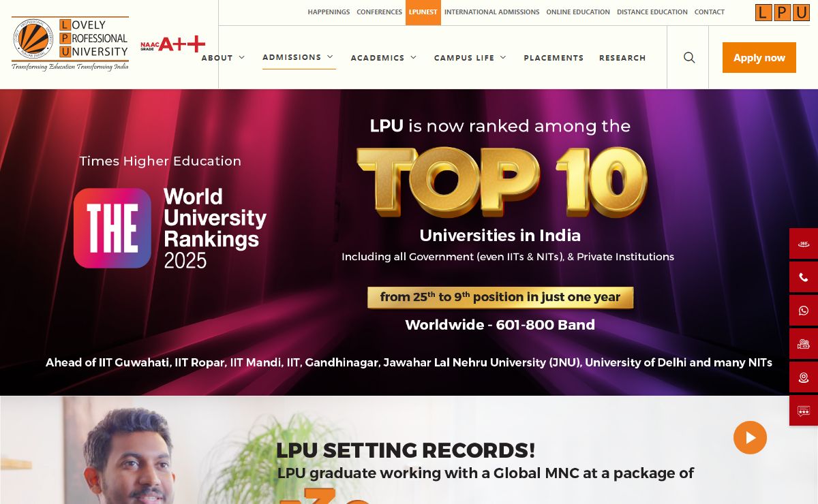Click the LPU graduate's photo

pyautogui.click(x=130, y=456)
